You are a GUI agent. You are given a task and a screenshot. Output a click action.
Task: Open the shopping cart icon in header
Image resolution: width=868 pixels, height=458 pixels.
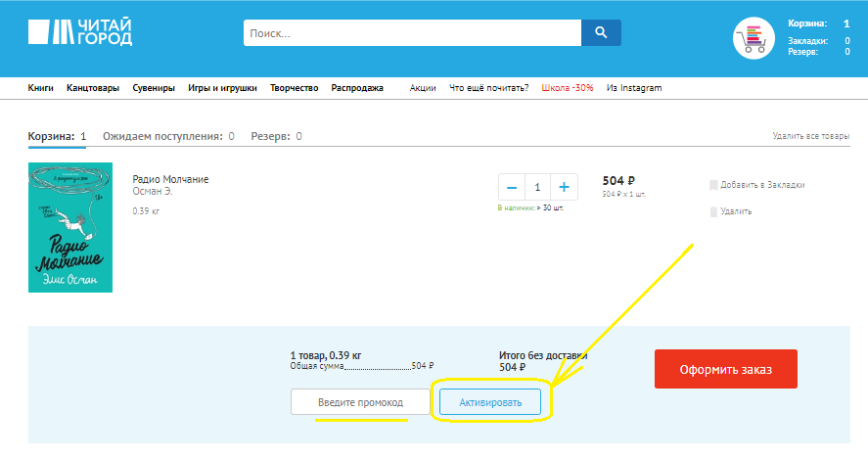coord(754,38)
